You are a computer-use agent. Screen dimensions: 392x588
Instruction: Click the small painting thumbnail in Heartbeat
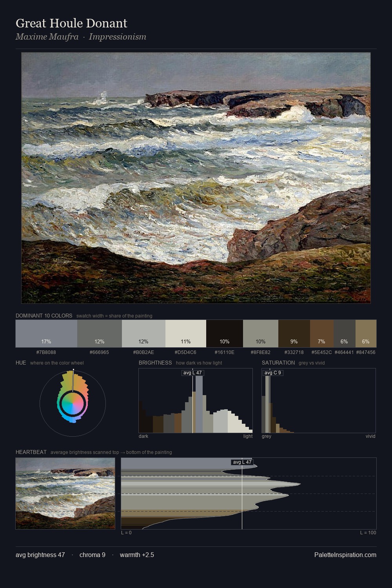point(65,494)
